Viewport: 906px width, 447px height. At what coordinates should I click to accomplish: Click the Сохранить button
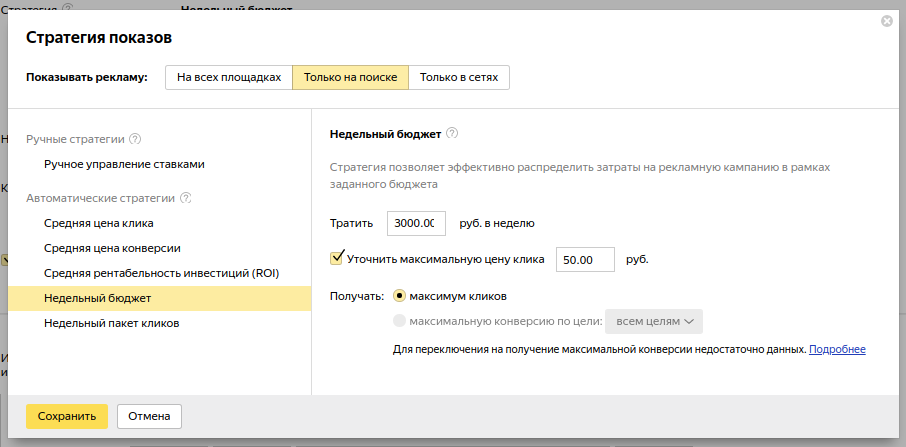[67, 416]
